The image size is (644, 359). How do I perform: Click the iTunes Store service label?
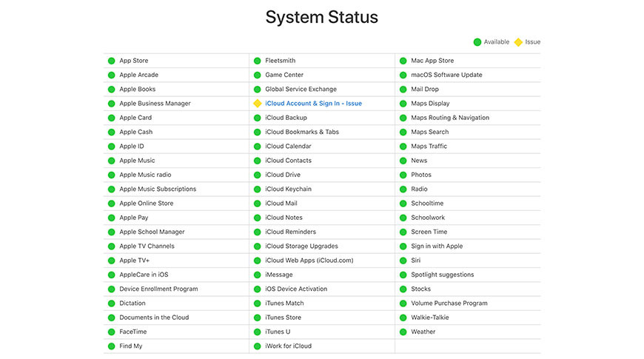tap(283, 318)
